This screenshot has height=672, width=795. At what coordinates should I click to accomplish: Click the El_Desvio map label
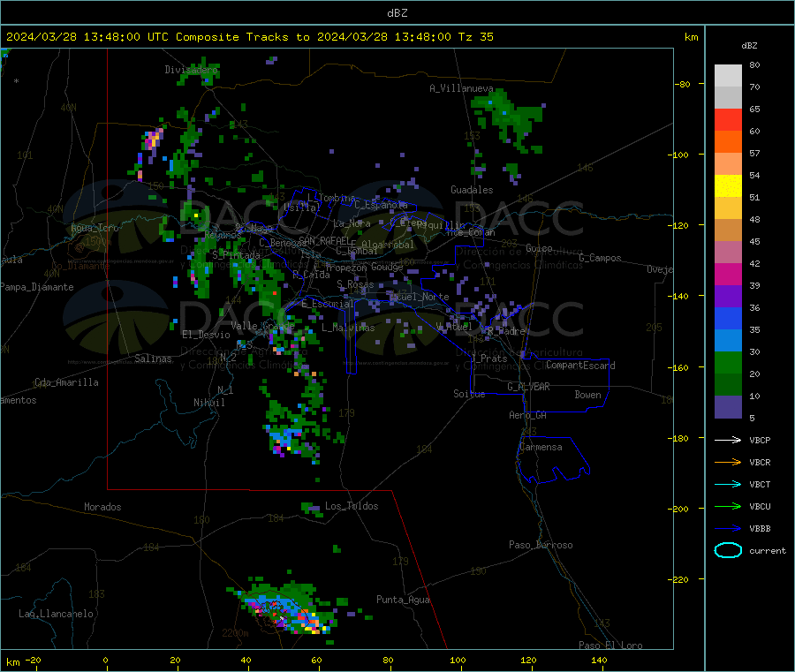[x=206, y=335]
